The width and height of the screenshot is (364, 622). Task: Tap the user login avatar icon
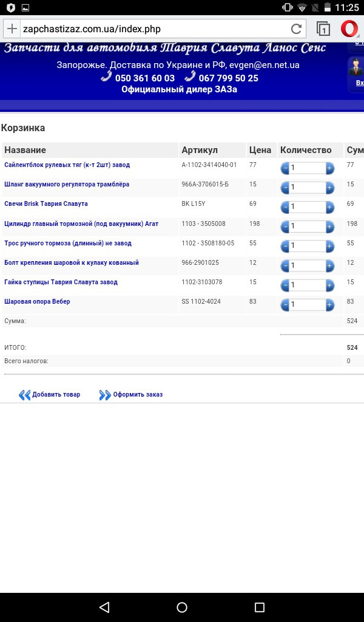point(356,67)
